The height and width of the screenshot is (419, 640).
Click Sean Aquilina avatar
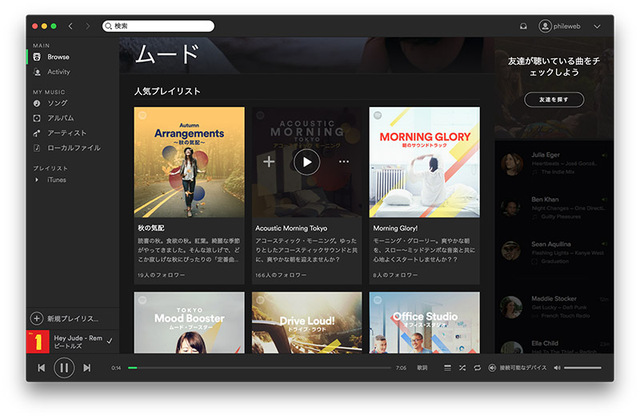tap(511, 250)
